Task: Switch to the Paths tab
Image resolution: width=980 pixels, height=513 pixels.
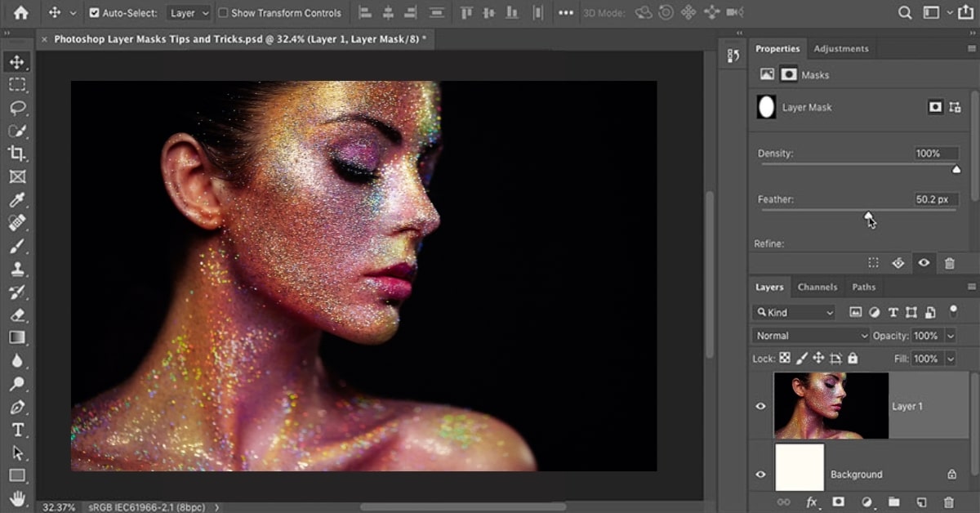Action: point(864,287)
